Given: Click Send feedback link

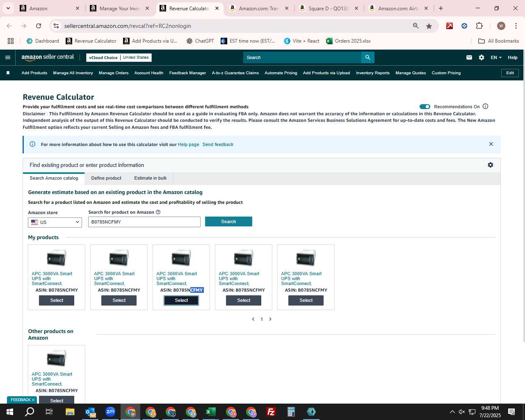Looking at the screenshot, I should coord(218,144).
